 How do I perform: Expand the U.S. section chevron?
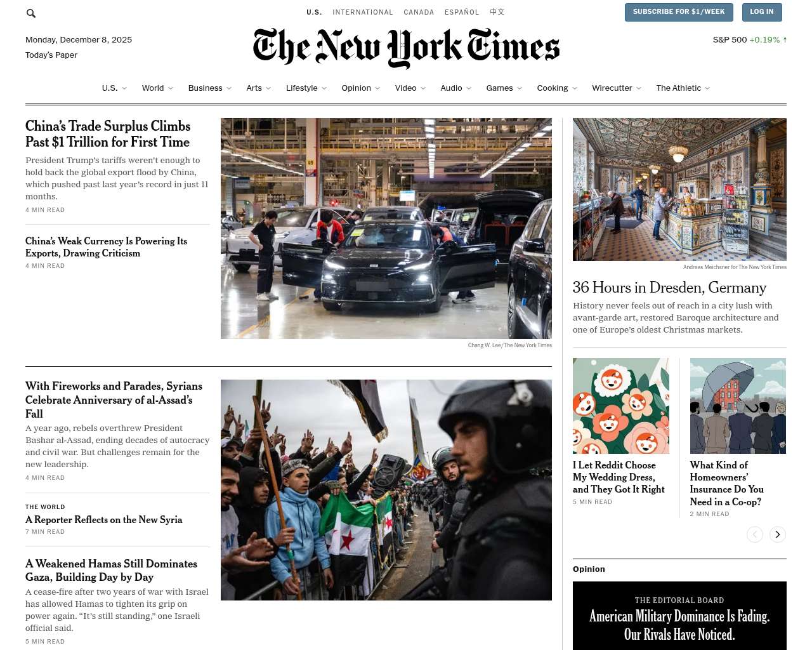click(124, 88)
